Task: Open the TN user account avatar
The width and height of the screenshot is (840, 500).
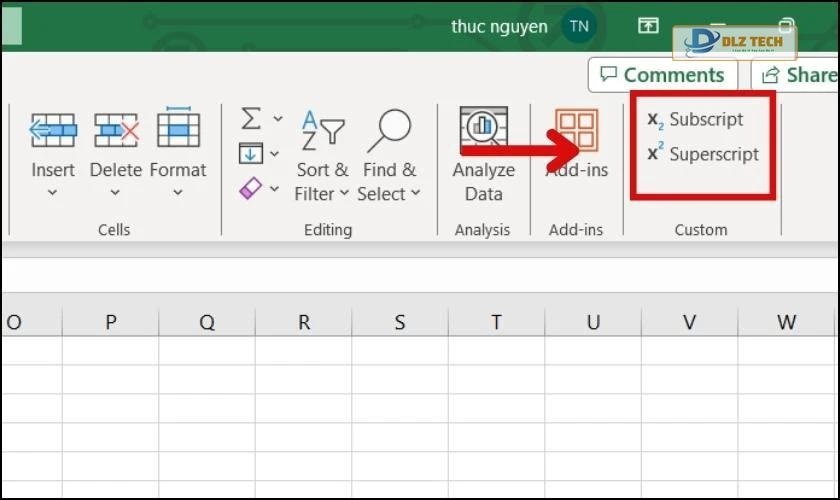Action: coord(579,26)
